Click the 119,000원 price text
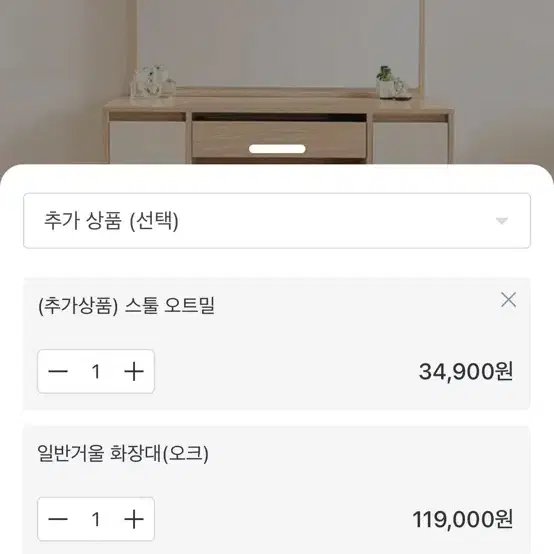Image resolution: width=554 pixels, height=554 pixels. click(462, 519)
